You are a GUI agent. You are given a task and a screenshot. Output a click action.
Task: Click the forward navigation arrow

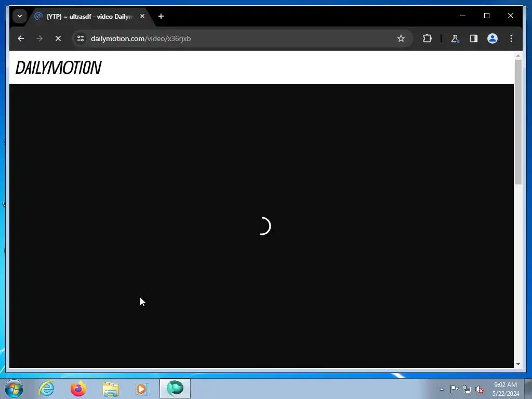tap(39, 38)
